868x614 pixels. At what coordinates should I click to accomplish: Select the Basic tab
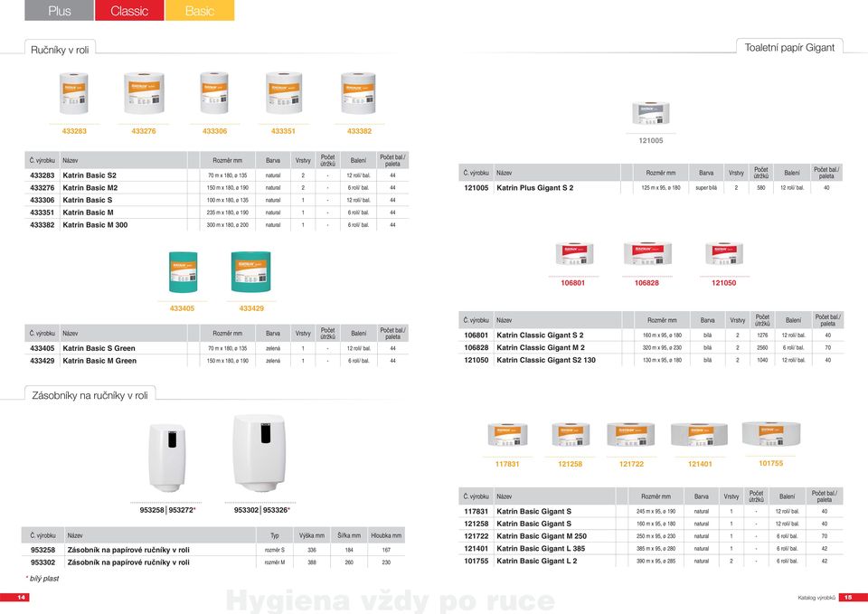[199, 11]
